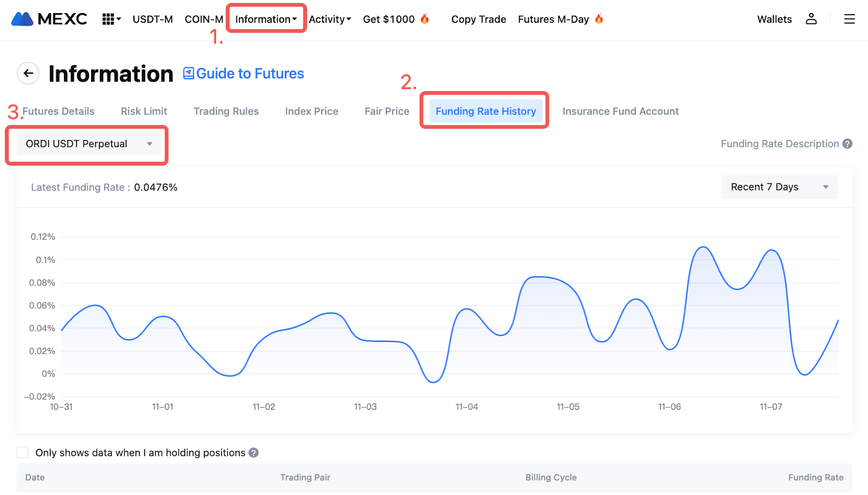Open Futures M-Day page
868x495 pixels.
[x=553, y=19]
